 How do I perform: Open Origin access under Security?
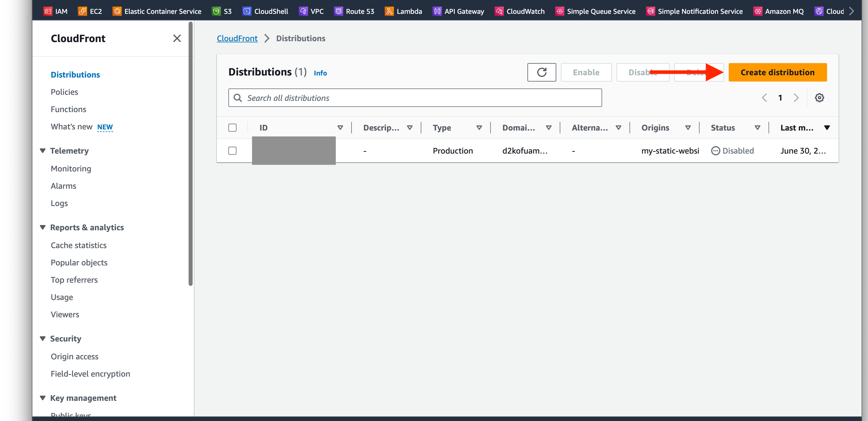[x=74, y=356]
